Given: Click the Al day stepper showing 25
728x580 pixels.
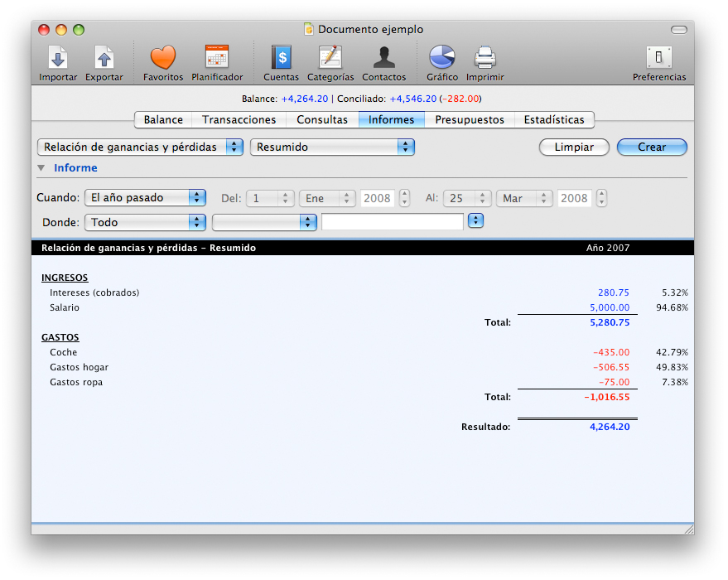Looking at the screenshot, I should coord(467,198).
